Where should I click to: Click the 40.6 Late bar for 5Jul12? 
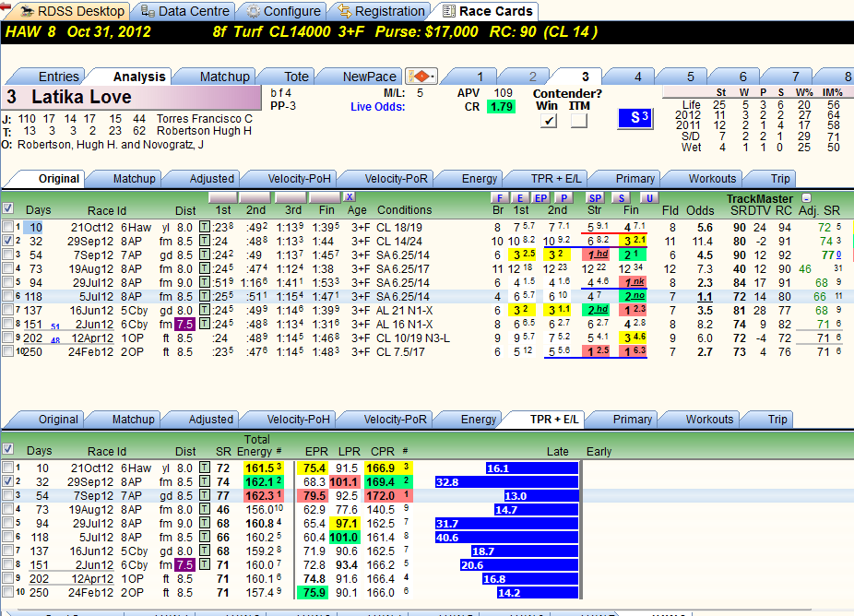[506, 538]
